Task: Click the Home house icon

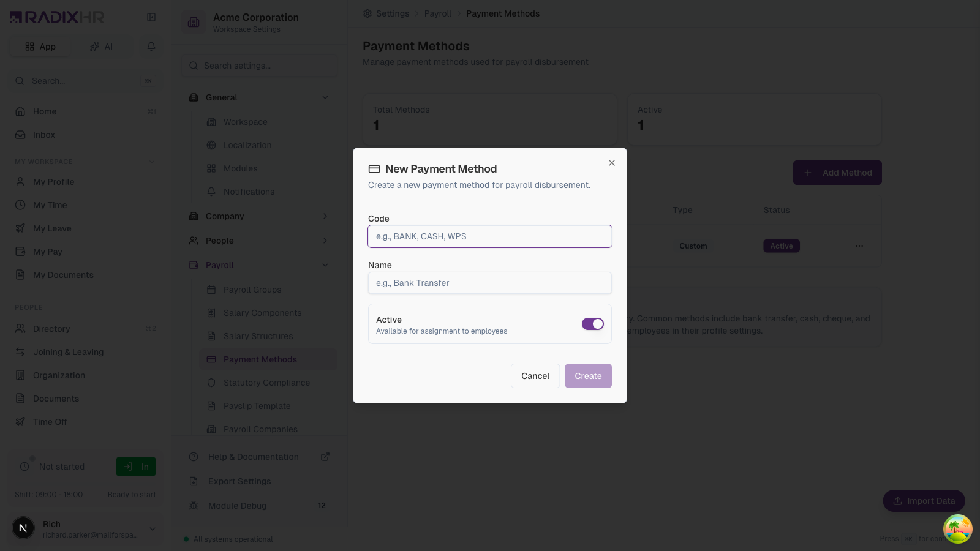Action: click(x=20, y=111)
